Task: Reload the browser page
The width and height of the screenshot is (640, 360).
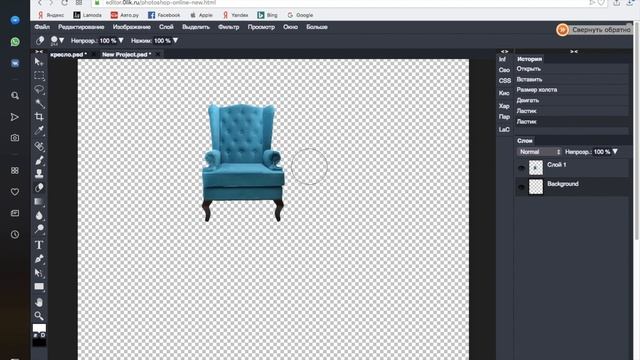Action: coord(64,2)
